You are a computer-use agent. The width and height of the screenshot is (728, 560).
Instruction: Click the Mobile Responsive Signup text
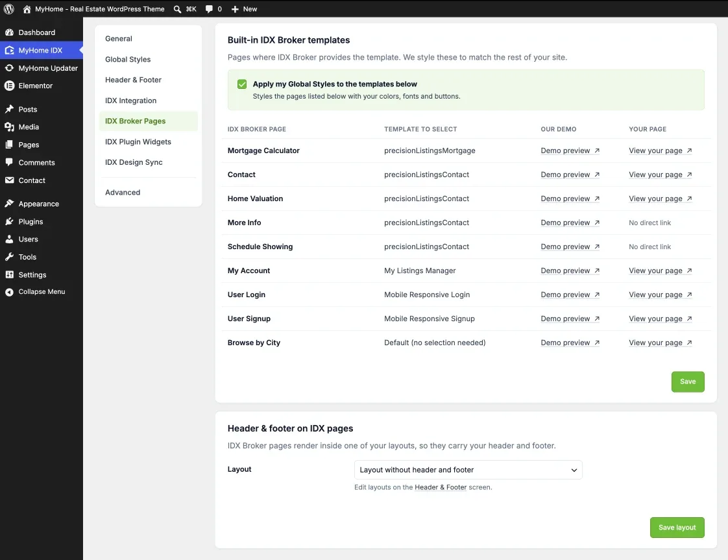pyautogui.click(x=430, y=319)
